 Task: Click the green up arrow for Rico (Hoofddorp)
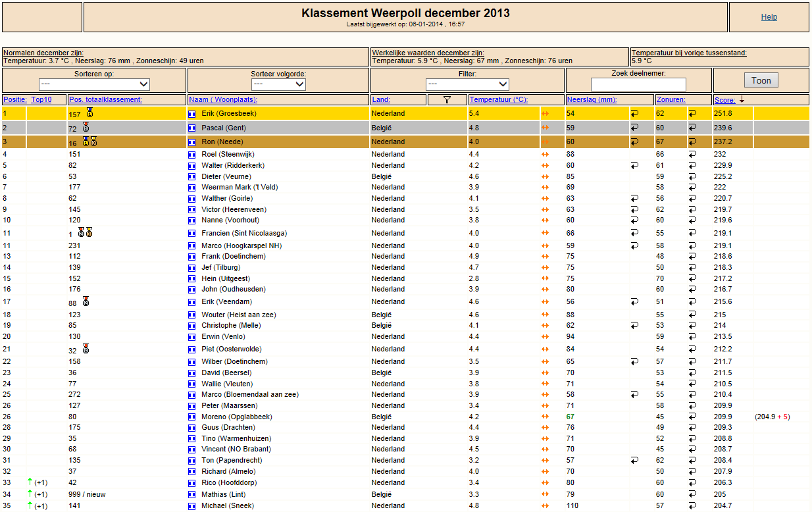click(30, 482)
